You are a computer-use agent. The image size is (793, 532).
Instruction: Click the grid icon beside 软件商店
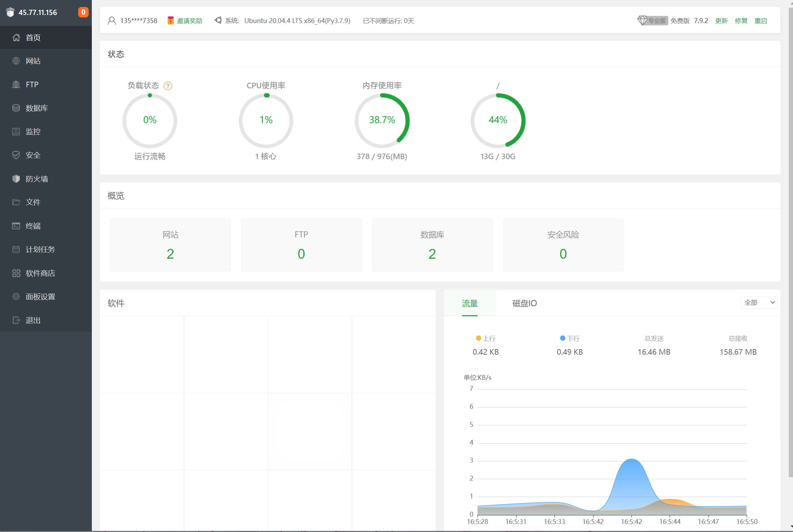click(x=16, y=273)
